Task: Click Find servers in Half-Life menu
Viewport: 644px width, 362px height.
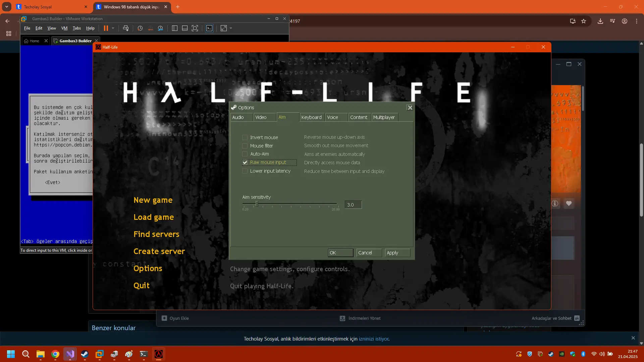Action: 156,234
